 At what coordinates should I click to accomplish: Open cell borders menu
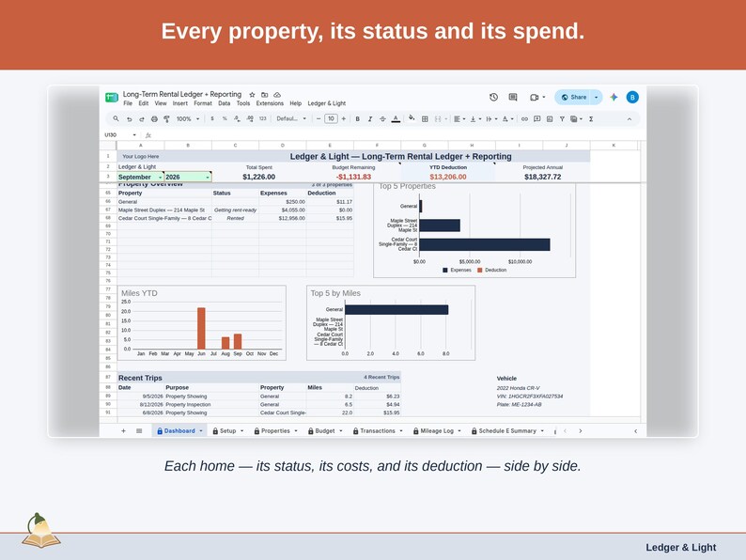(425, 119)
